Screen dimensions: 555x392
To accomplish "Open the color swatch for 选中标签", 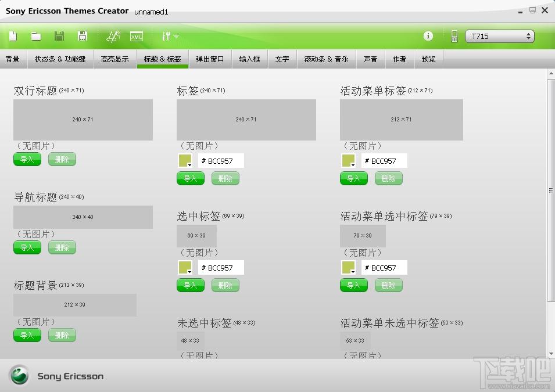I will click(x=185, y=268).
